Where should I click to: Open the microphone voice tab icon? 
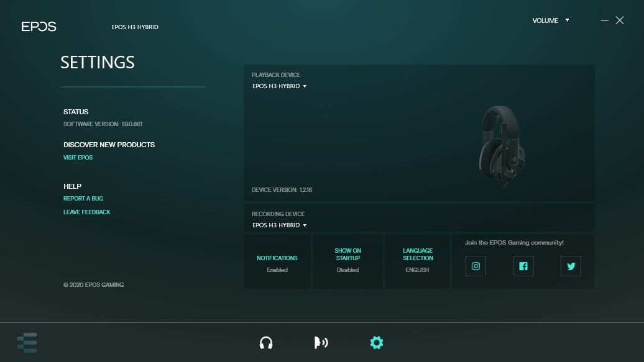point(321,342)
